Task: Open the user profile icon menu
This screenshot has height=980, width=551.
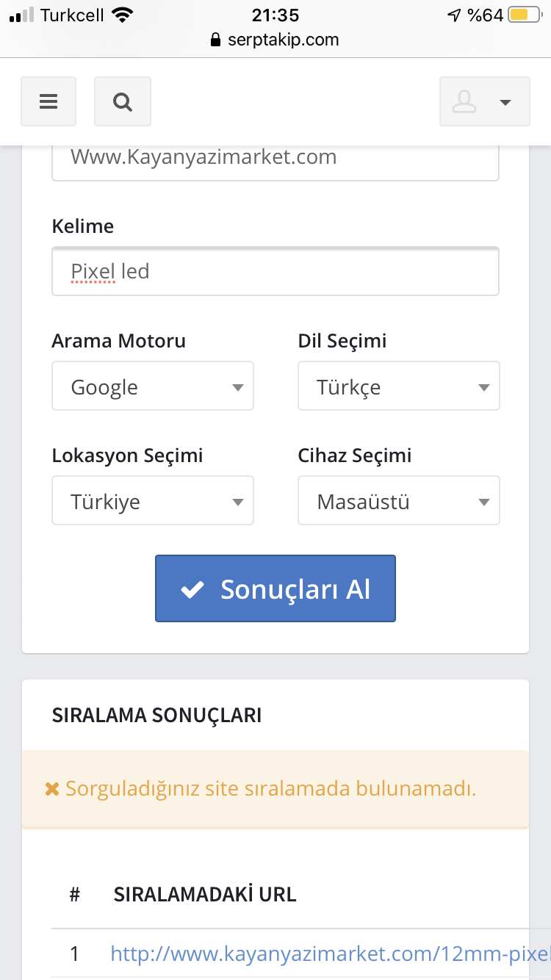Action: click(484, 101)
